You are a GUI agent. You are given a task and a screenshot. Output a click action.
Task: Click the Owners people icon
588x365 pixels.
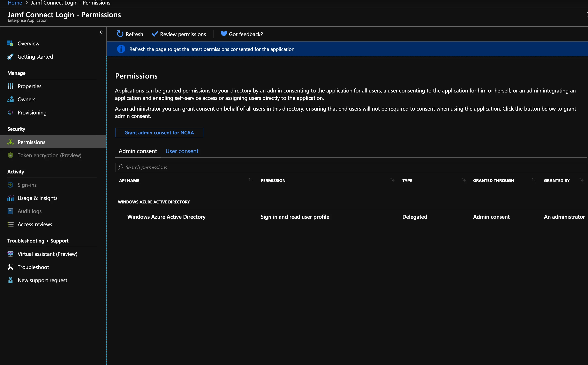click(10, 99)
